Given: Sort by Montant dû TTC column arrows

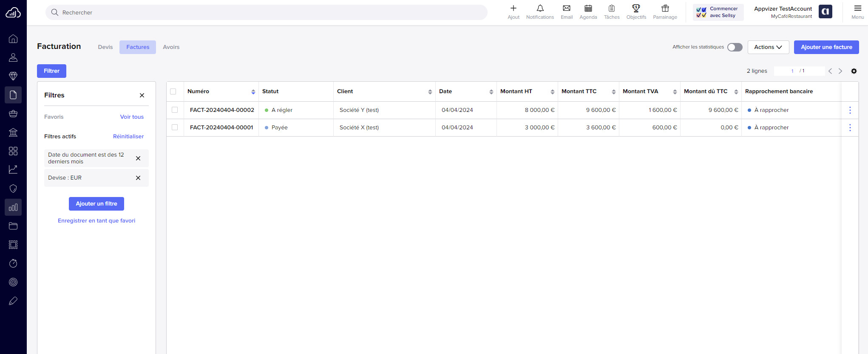Looking at the screenshot, I should coord(736,92).
